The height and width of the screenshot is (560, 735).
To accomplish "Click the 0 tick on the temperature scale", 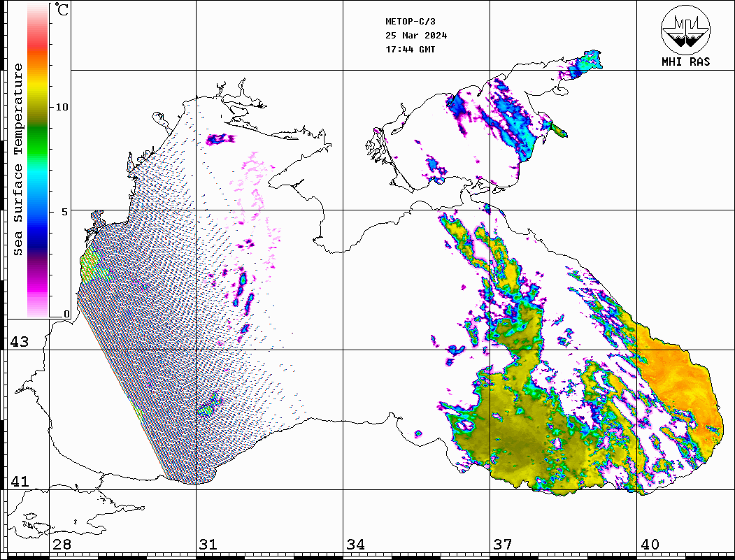I will pos(66,315).
